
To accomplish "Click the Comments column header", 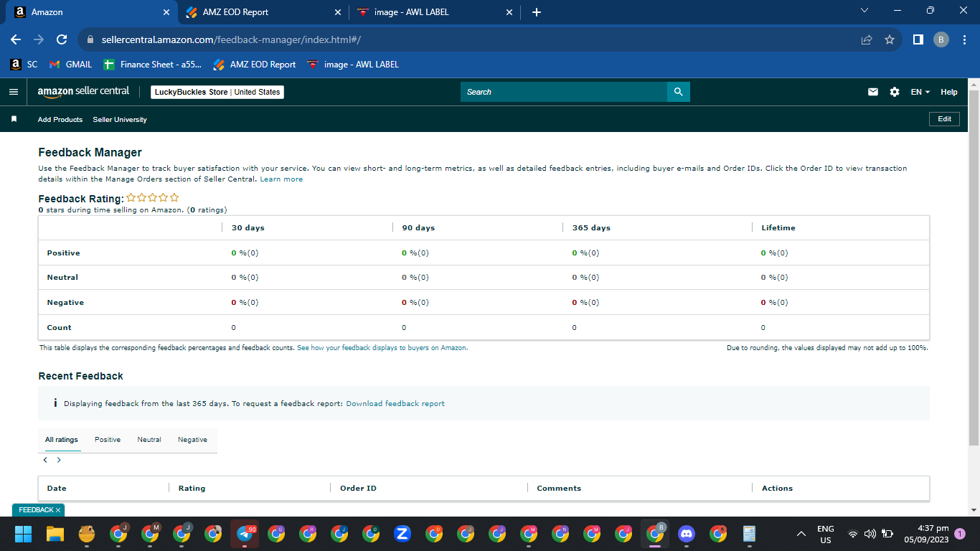I will coord(559,489).
